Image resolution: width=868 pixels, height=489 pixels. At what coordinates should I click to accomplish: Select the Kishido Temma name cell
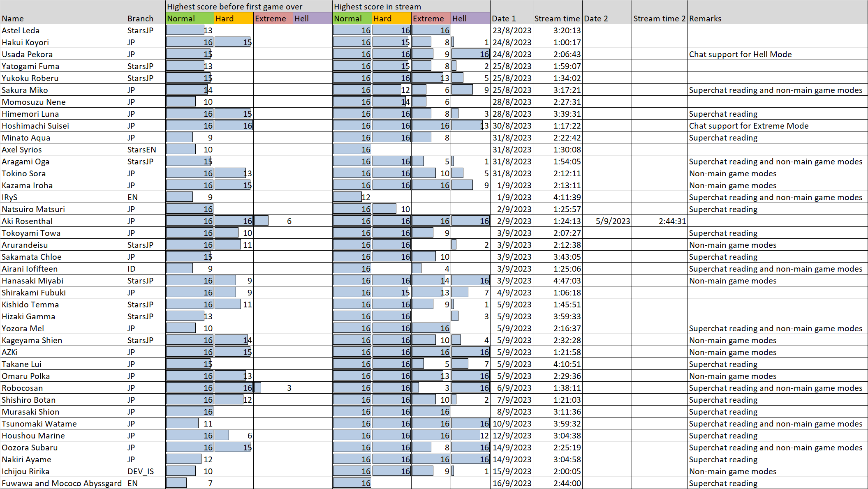click(63, 304)
